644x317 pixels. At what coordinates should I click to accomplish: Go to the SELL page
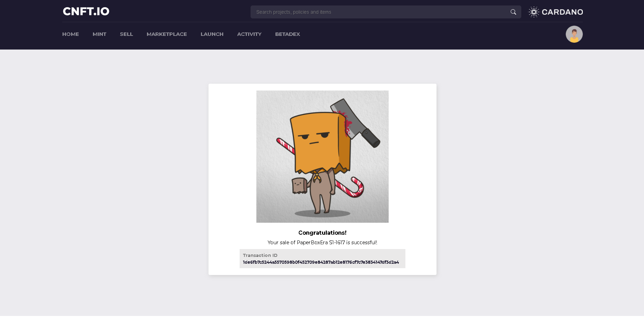(x=126, y=34)
